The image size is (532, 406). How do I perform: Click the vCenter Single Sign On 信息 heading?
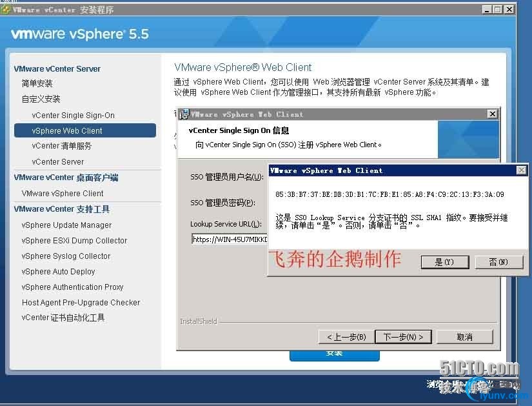click(239, 130)
